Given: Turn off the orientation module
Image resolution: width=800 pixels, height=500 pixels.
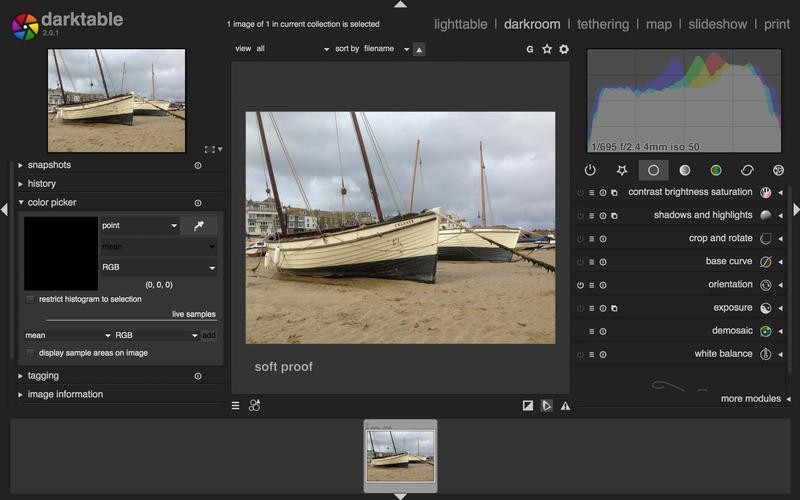Looking at the screenshot, I should (x=580, y=285).
